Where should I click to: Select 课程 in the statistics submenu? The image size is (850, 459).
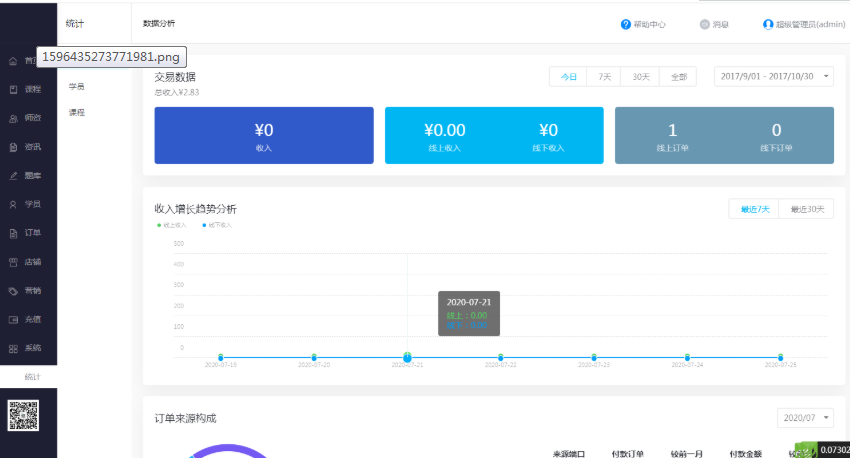77,112
